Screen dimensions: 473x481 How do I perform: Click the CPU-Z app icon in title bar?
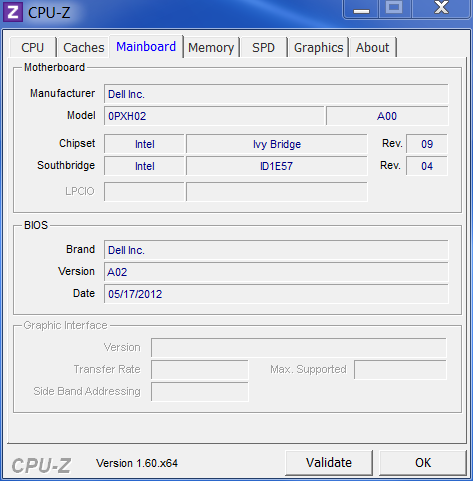tap(13, 12)
